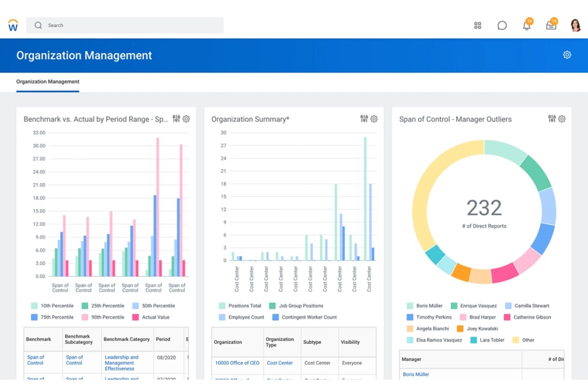Open filter sliders on Organization Summary card
Viewport: 588px width, 392px height.
pos(364,119)
